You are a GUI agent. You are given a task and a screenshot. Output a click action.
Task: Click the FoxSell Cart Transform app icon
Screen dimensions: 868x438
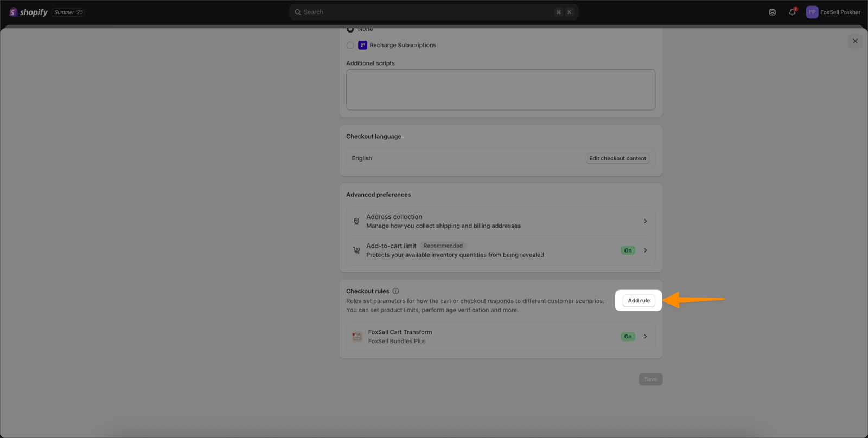pyautogui.click(x=357, y=337)
